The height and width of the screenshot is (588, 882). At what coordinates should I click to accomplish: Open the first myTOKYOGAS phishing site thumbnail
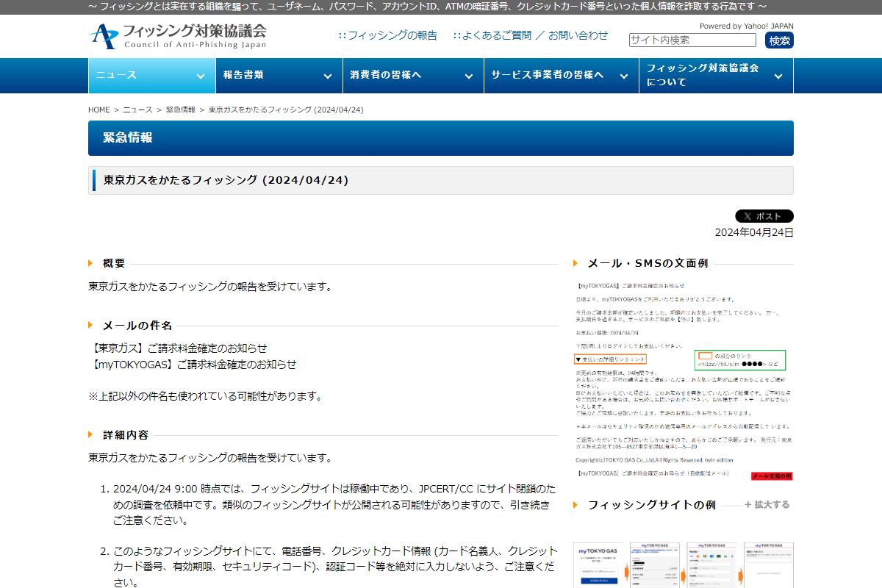598,565
